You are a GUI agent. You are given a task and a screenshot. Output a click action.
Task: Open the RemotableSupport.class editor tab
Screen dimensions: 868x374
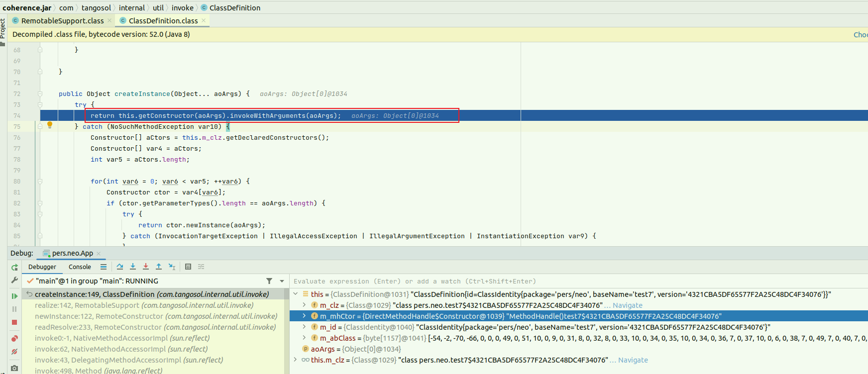pos(62,21)
